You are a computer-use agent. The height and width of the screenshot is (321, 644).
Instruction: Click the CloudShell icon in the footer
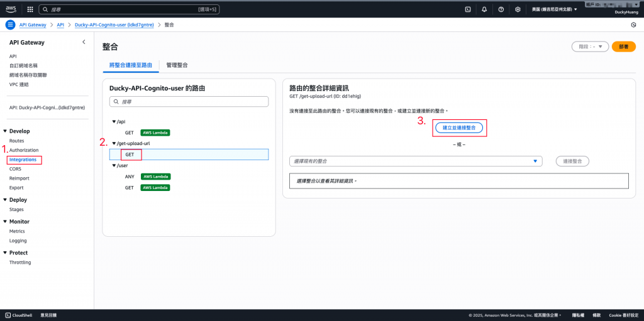(x=8, y=315)
